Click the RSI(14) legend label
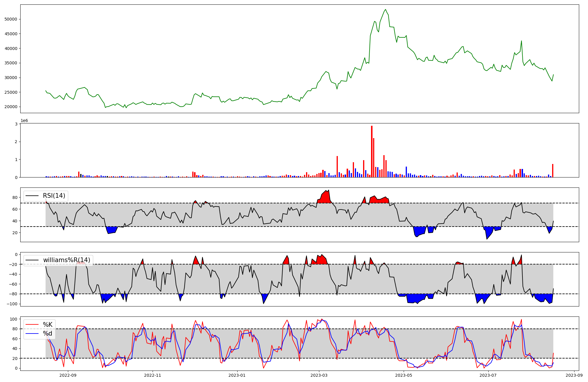 [x=54, y=196]
